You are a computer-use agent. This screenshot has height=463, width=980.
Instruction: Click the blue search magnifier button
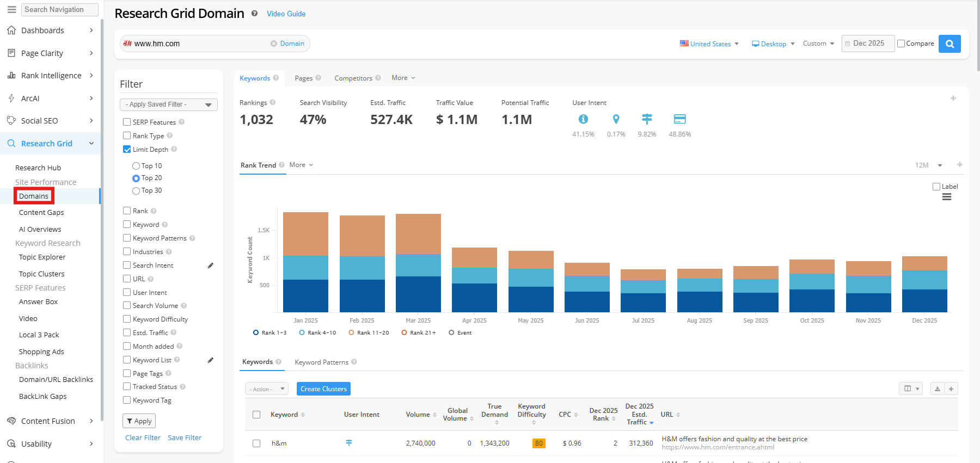tap(950, 44)
